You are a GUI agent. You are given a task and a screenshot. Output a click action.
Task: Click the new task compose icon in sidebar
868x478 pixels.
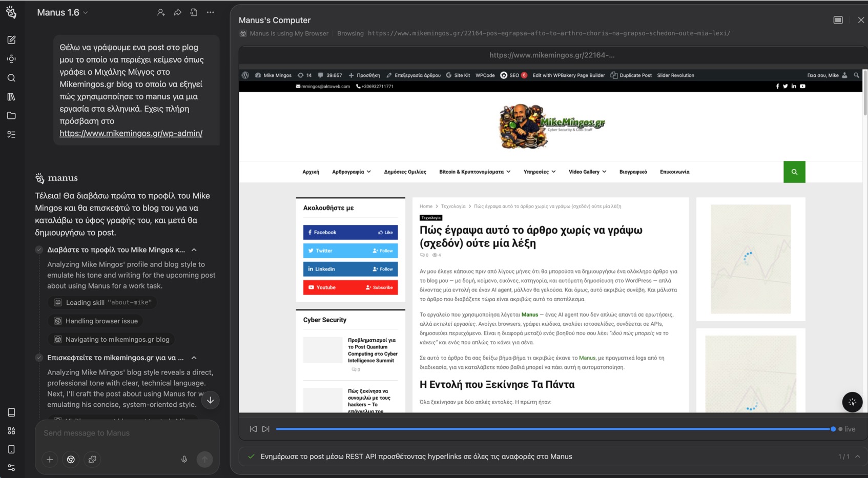click(x=11, y=40)
